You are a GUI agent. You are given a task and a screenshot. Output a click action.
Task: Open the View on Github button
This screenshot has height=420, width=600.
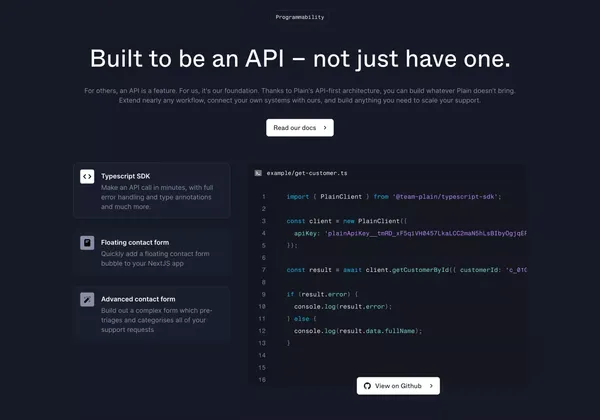[398, 386]
